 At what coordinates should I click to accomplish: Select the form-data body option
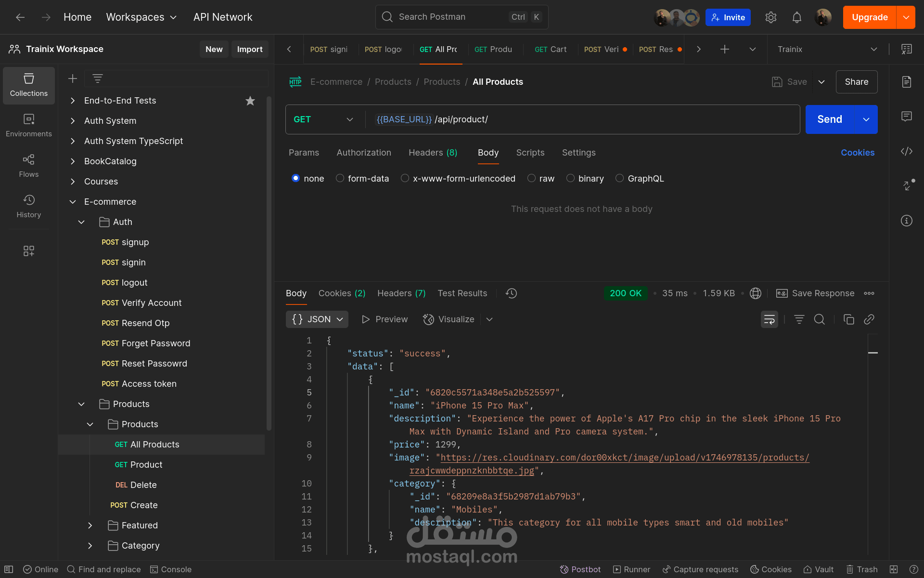tap(340, 178)
